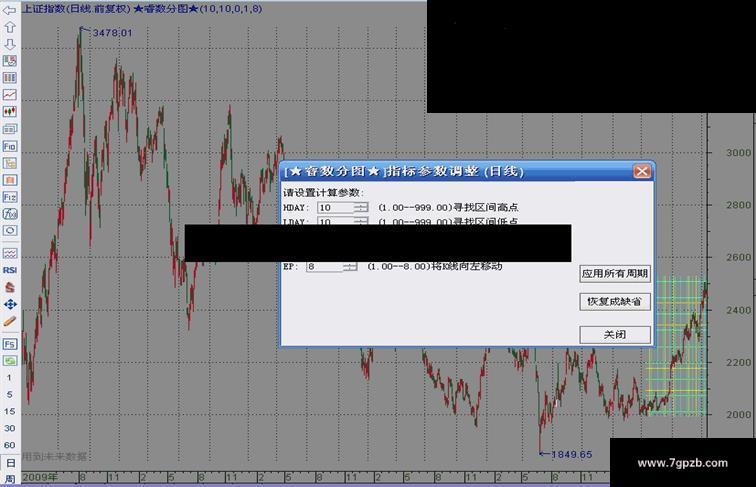Switch to 15-minute period
This screenshot has height=487, width=756.
(9, 411)
